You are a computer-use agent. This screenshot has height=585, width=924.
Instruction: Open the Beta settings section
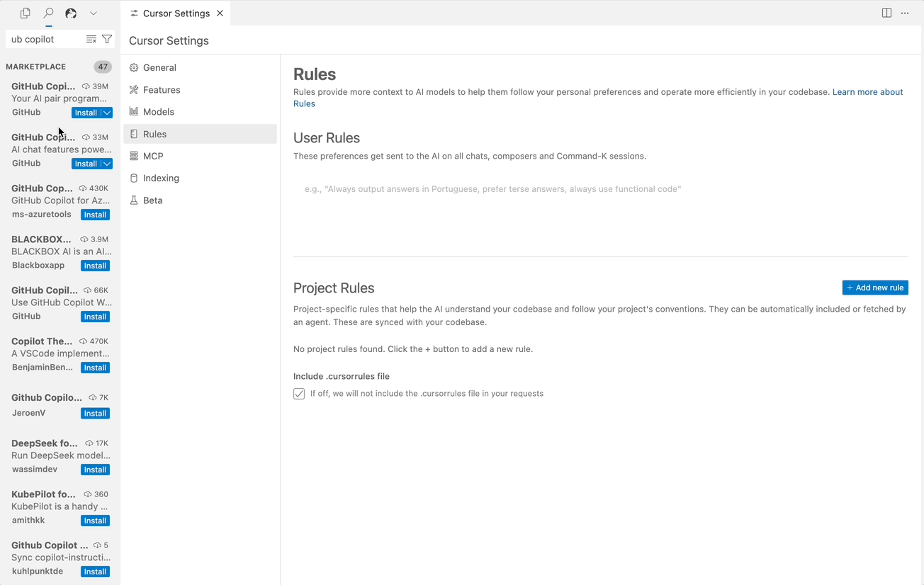200,200
